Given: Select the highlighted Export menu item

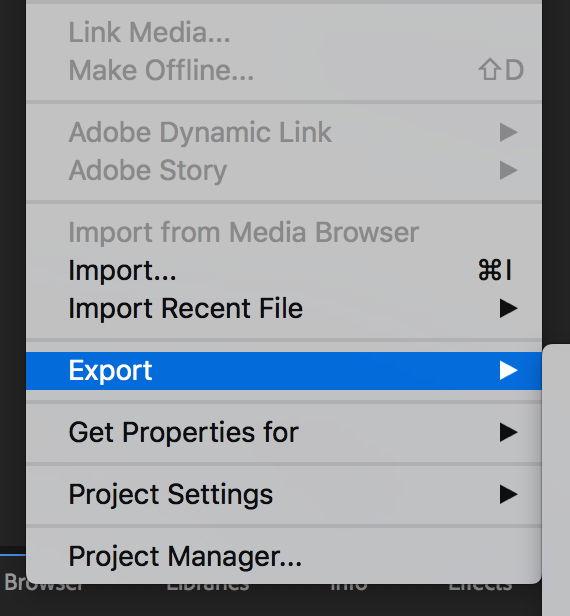Looking at the screenshot, I should pyautogui.click(x=284, y=371).
